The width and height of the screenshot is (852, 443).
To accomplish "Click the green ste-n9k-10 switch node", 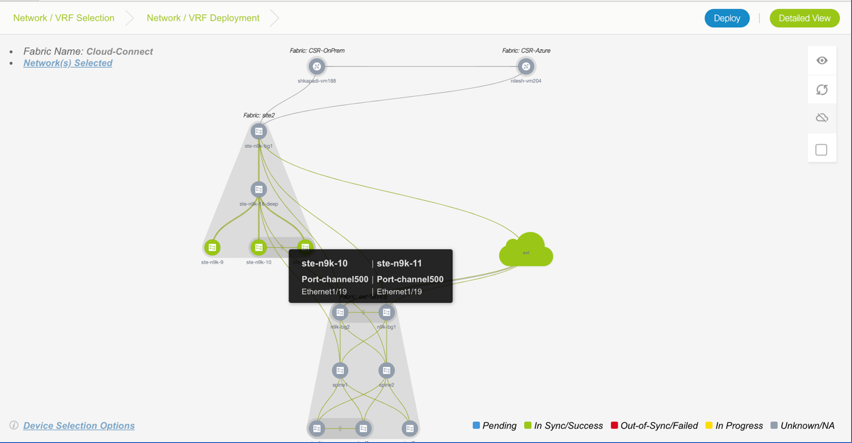I will click(258, 247).
